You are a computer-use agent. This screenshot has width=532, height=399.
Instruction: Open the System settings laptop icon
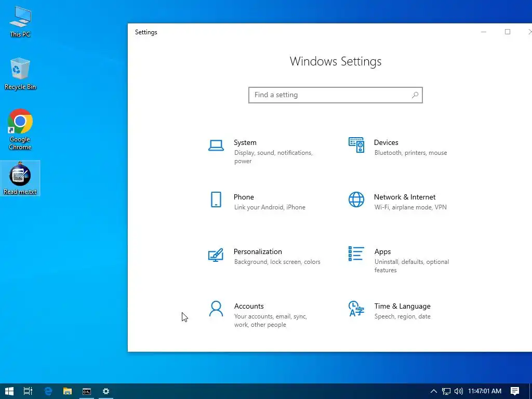[x=216, y=145]
